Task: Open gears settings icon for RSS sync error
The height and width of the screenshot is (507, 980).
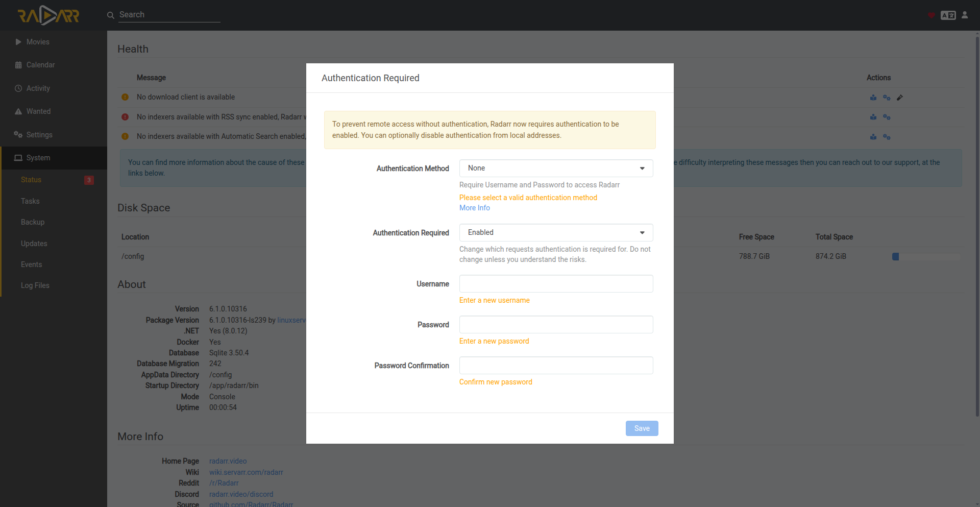Action: [887, 117]
